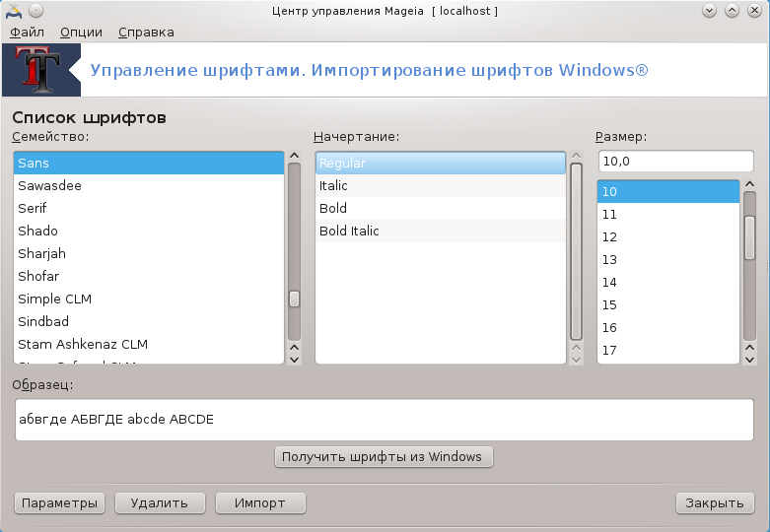Click the size list scrollbar bottom down arrow
The height and width of the screenshot is (532, 770).
(750, 360)
